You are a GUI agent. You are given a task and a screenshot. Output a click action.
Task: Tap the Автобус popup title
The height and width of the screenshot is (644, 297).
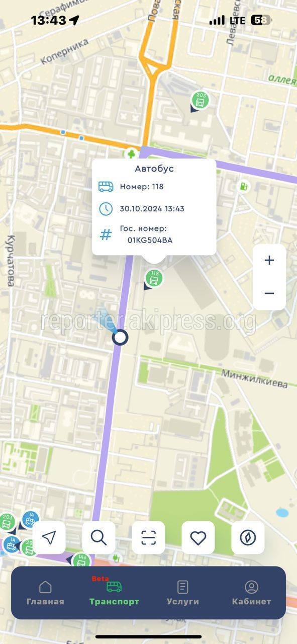click(154, 169)
